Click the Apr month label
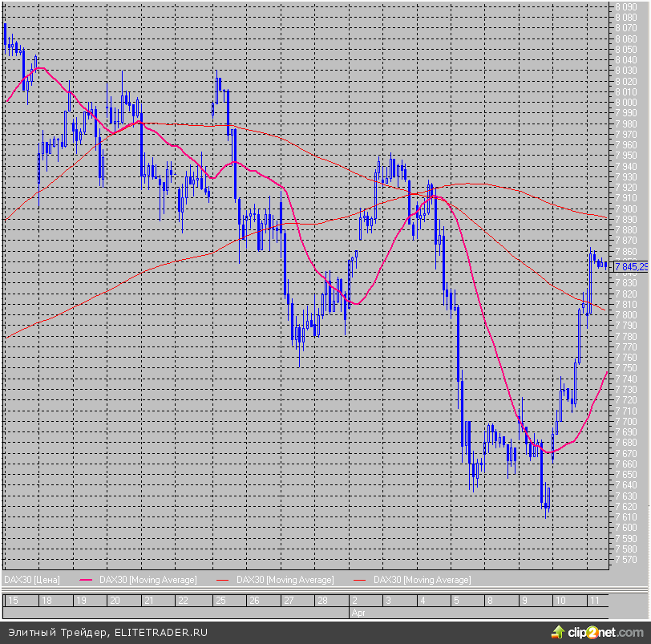Viewport: 651px width, 644px height. tap(358, 612)
